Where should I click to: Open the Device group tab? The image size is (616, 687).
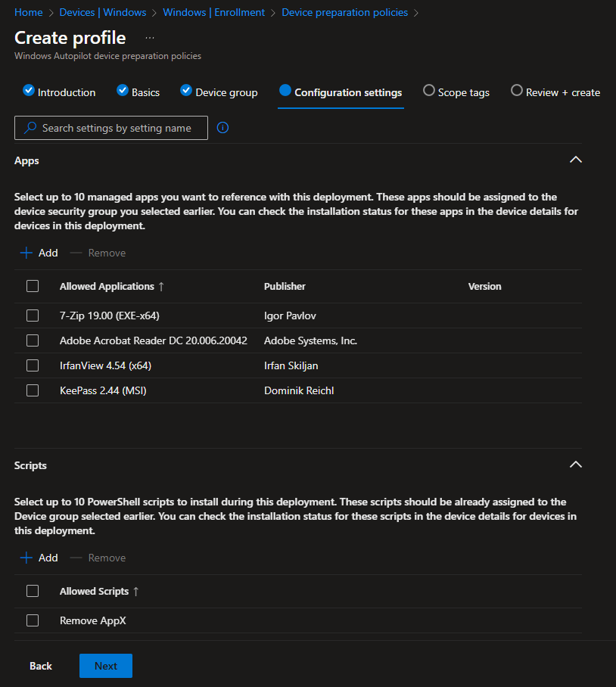click(x=219, y=92)
